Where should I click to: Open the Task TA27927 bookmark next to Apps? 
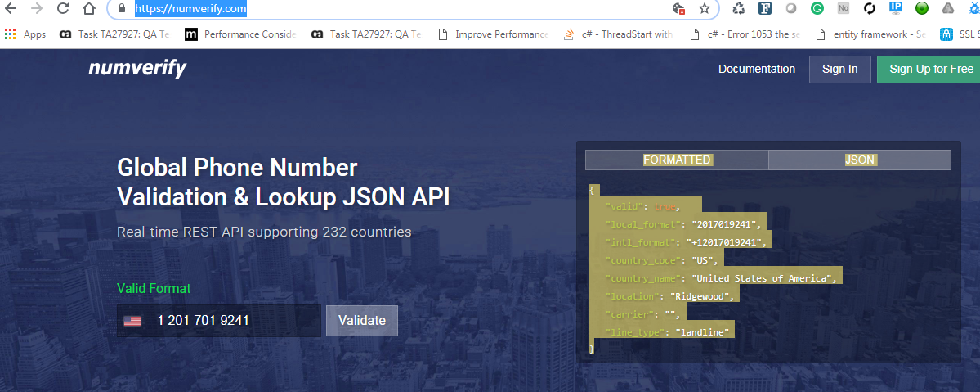tap(114, 34)
